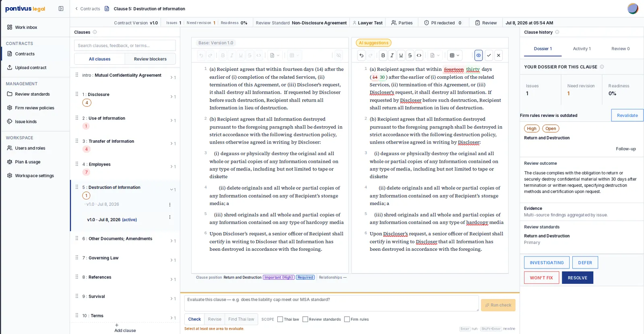The image size is (644, 334).
Task: Toggle italic in AI suggestions editor
Action: pyautogui.click(x=392, y=55)
